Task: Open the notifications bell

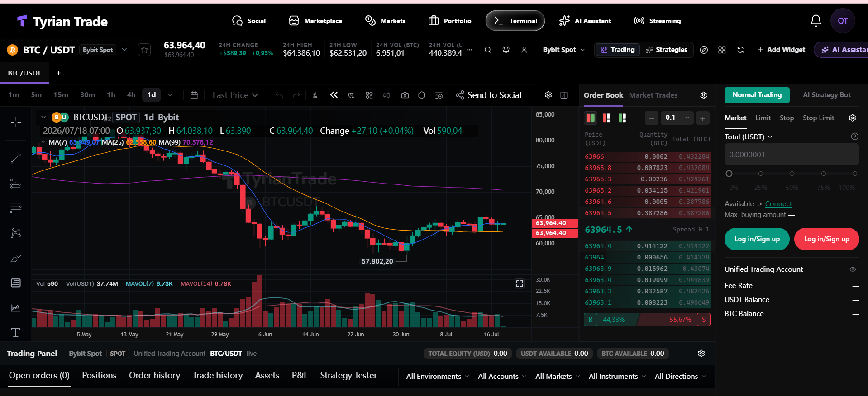Action: point(816,21)
